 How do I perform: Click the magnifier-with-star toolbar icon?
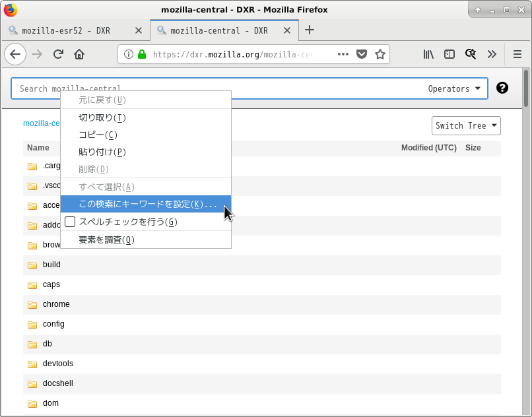[470, 54]
